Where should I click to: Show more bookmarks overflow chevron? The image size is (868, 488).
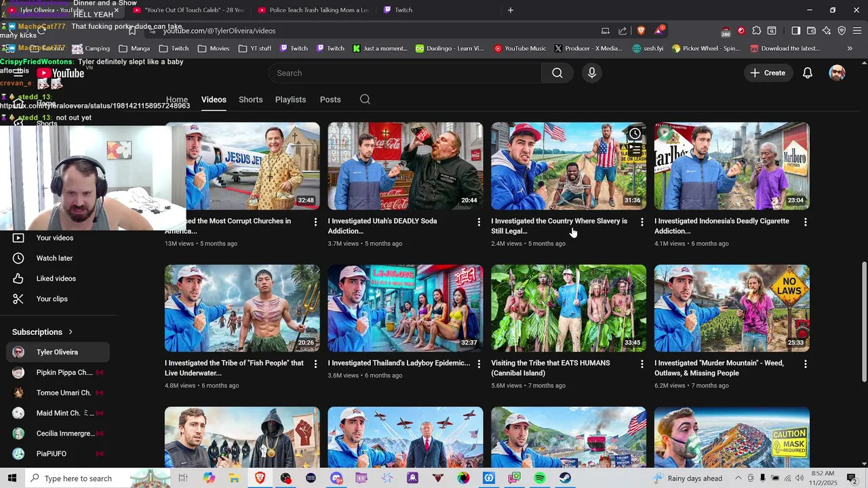pos(850,48)
